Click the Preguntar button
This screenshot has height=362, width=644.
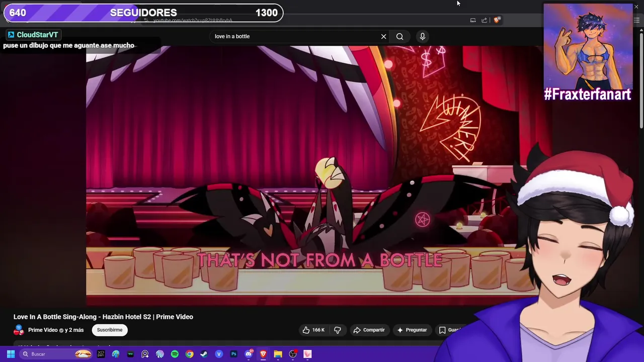412,330
